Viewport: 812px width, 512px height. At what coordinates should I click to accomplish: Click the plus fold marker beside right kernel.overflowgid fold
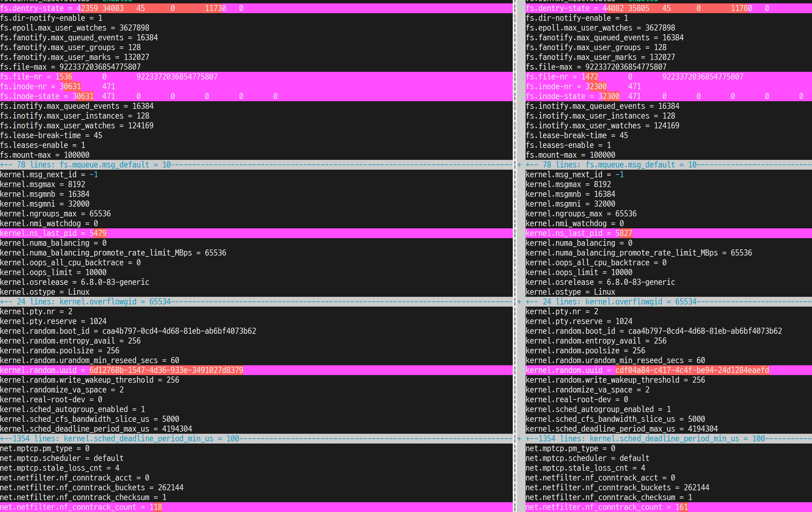click(x=519, y=301)
